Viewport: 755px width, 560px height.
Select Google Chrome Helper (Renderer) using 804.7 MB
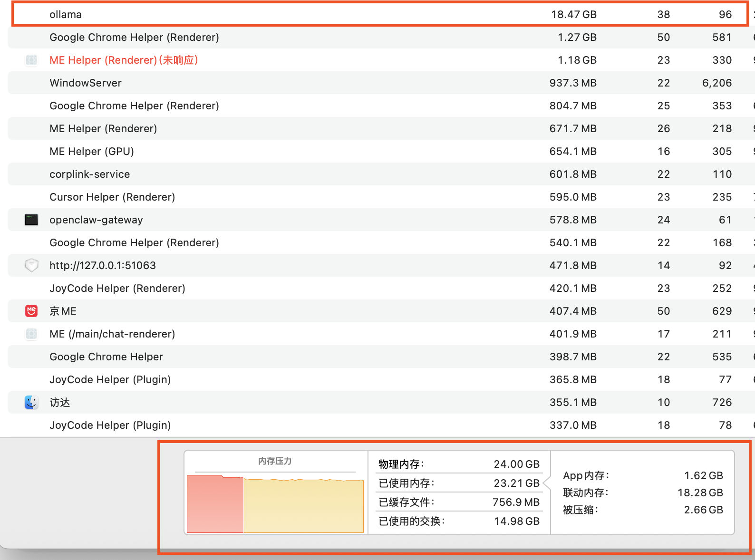tap(134, 106)
